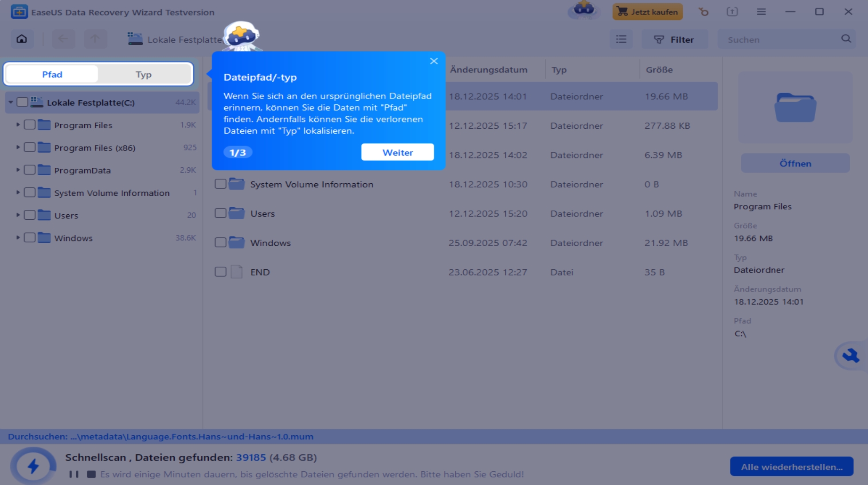868x485 pixels.
Task: Expand the ProgramData tree node
Action: coord(18,170)
